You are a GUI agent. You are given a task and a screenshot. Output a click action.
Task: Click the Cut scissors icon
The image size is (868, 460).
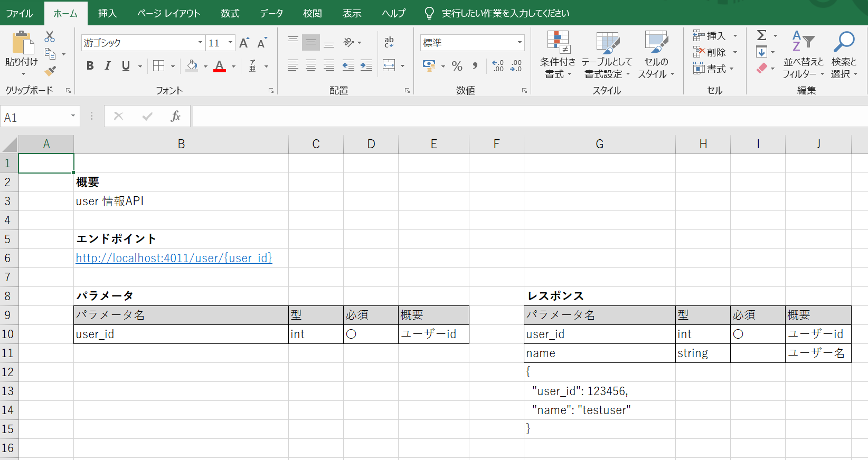50,36
